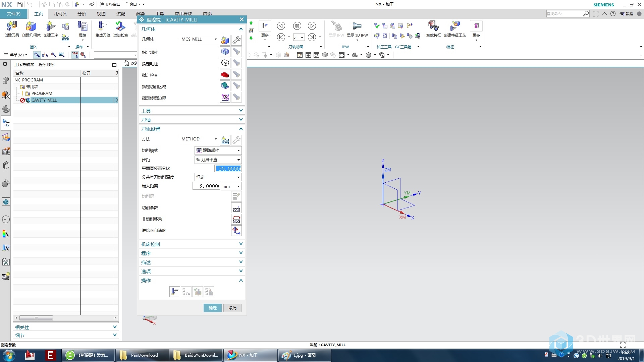Image resolution: width=644 pixels, height=362 pixels.
Task: Click the Save icon in title bar
Action: pos(19,4)
